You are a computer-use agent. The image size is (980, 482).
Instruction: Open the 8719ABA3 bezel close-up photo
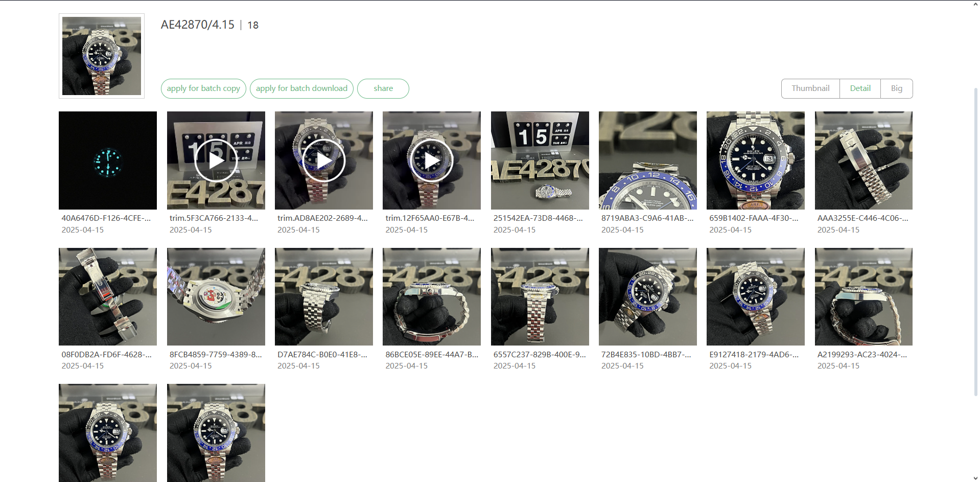648,160
